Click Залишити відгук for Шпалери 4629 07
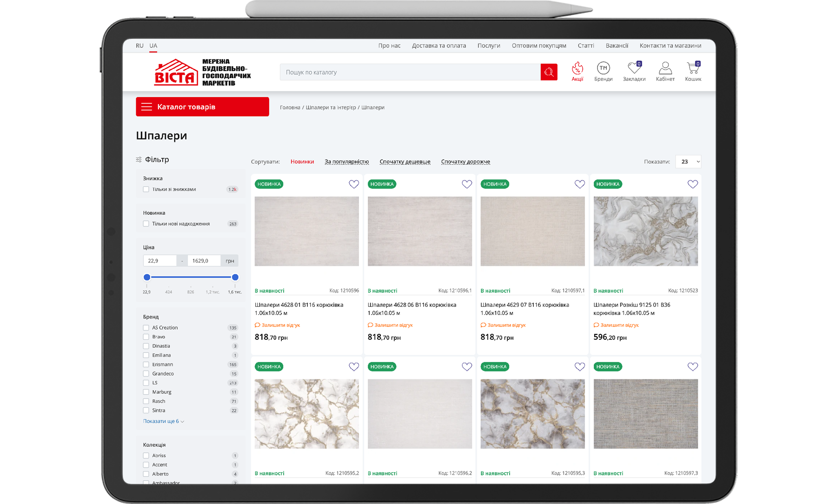This screenshot has width=837, height=504. [506, 325]
